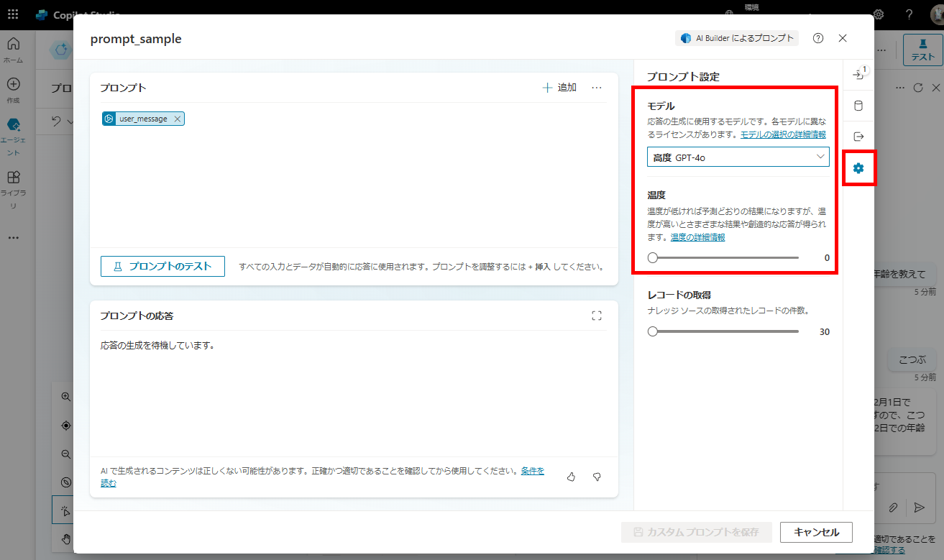Open the 高度 GPT-4o model dropdown

click(738, 157)
